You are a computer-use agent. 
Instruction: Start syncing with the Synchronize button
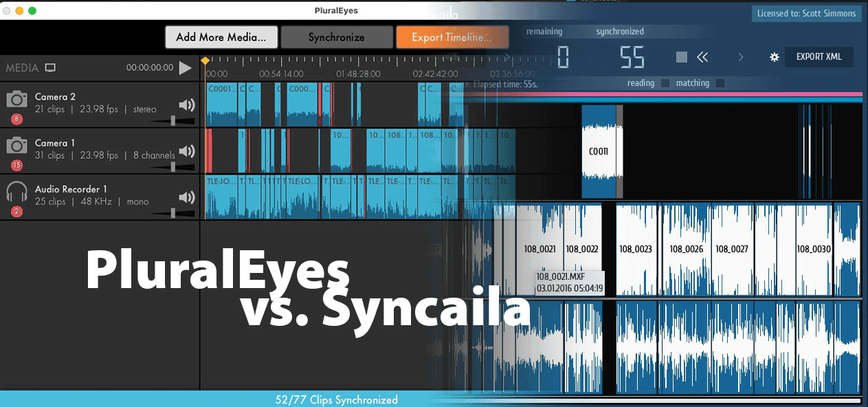pos(336,37)
